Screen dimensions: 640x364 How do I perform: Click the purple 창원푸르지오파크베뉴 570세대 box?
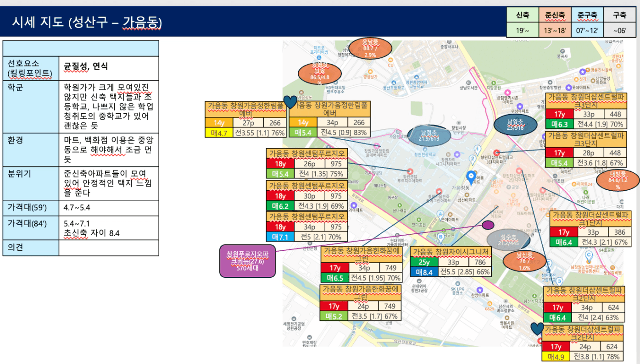pos(247,261)
